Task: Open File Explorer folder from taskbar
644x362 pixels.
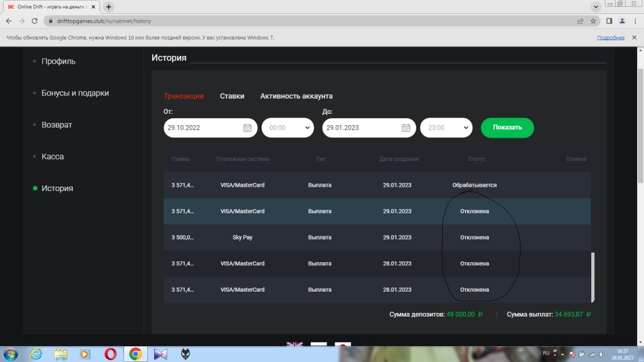Action: [x=61, y=354]
